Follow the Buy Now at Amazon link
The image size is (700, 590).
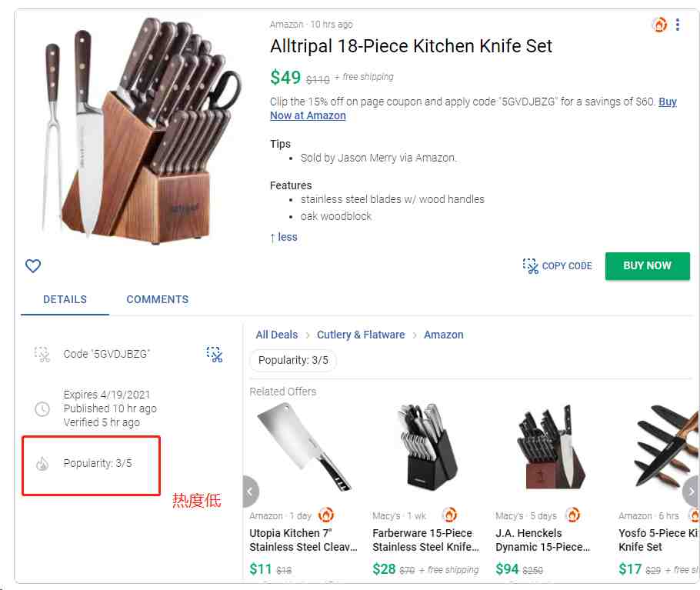point(308,115)
